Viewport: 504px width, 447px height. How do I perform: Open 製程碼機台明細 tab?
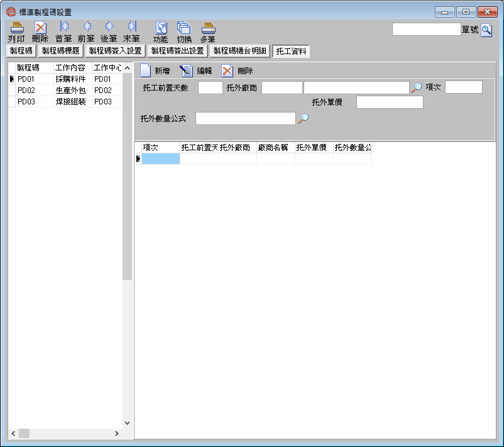240,51
